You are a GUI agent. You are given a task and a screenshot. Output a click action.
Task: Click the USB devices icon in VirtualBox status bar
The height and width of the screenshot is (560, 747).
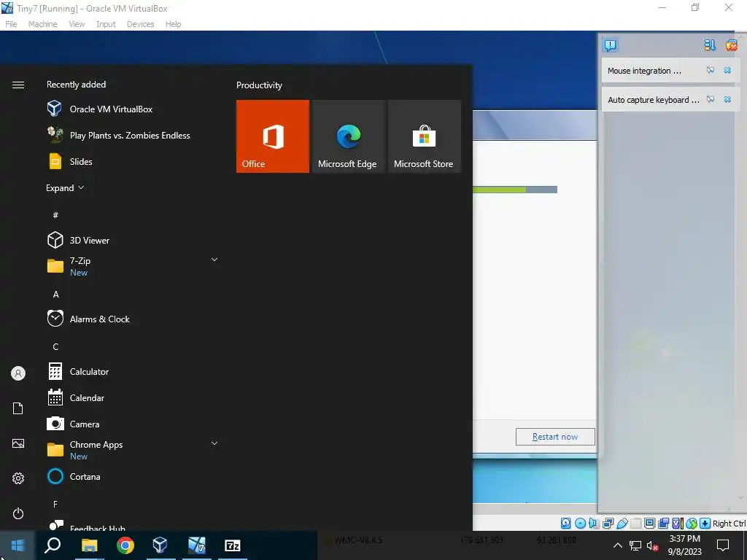622,524
